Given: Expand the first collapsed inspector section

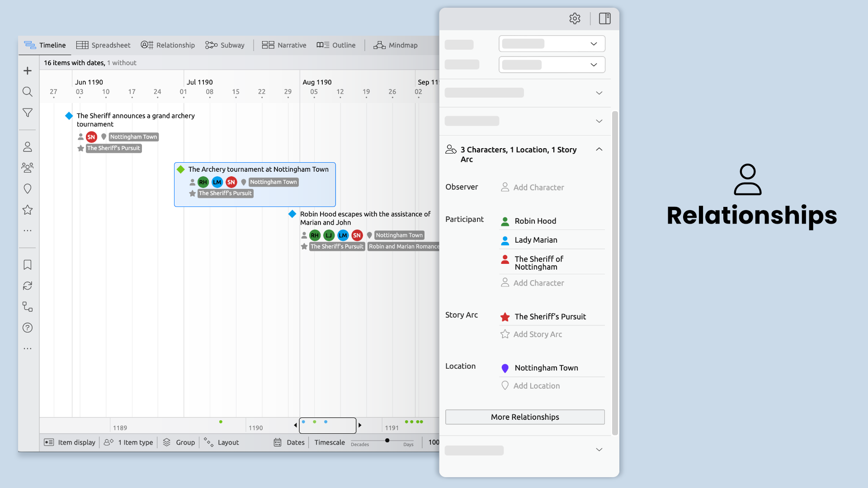Looking at the screenshot, I should click(x=599, y=93).
